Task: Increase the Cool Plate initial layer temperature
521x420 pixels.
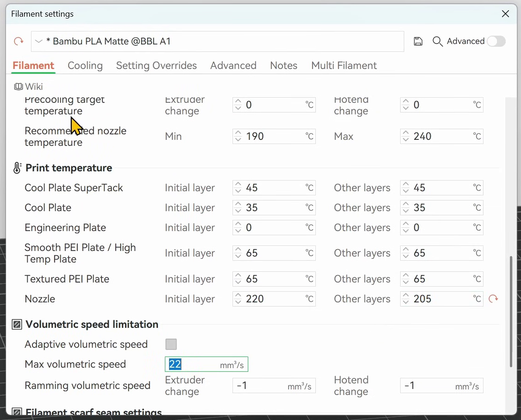Action: (238, 204)
